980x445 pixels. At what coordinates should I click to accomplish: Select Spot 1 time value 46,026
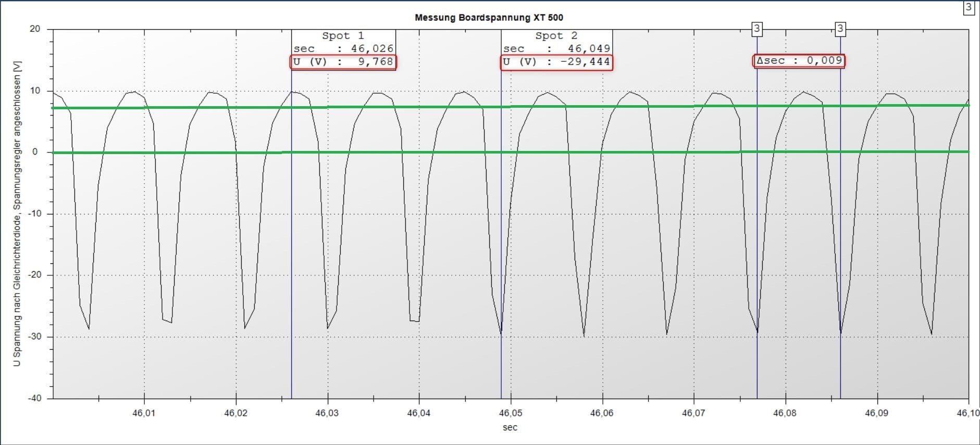(372, 49)
